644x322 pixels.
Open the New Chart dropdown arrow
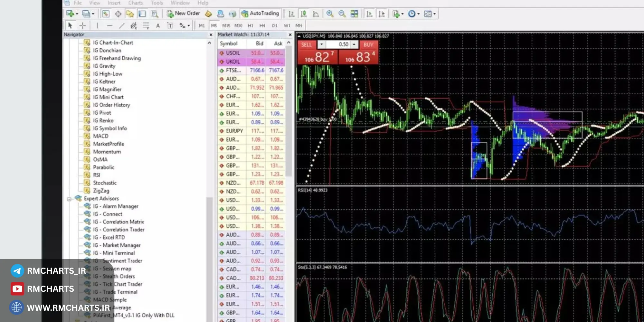(77, 14)
